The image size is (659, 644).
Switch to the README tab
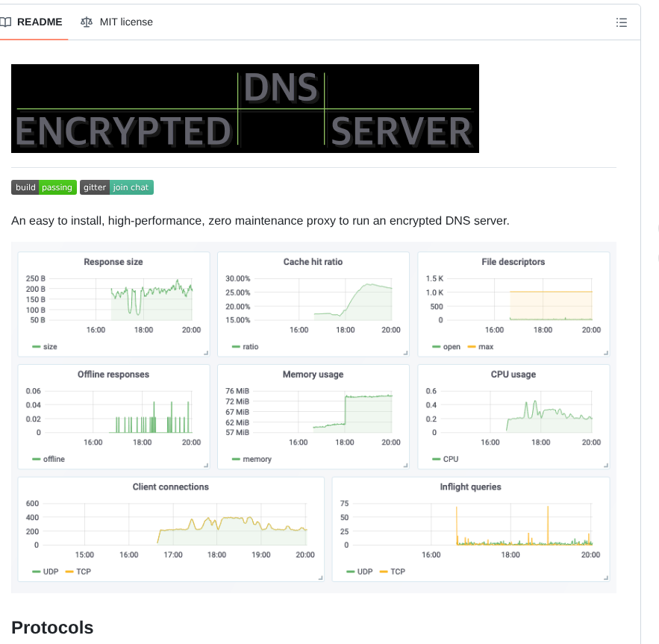40,22
